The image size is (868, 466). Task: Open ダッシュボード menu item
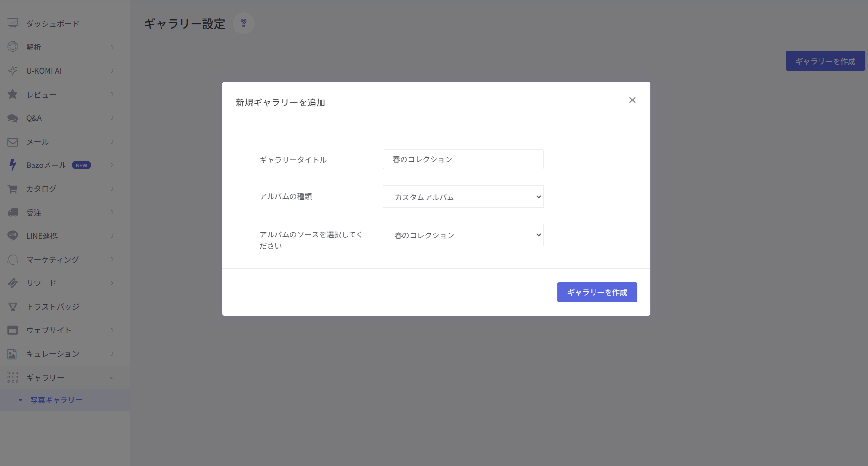pyautogui.click(x=65, y=23)
